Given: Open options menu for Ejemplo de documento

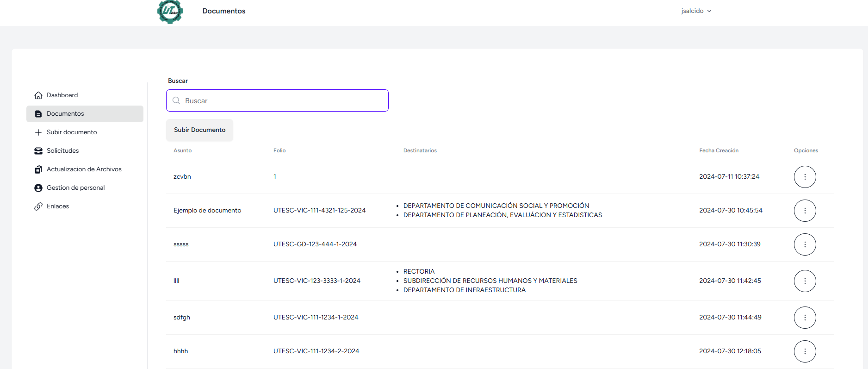Looking at the screenshot, I should (805, 211).
